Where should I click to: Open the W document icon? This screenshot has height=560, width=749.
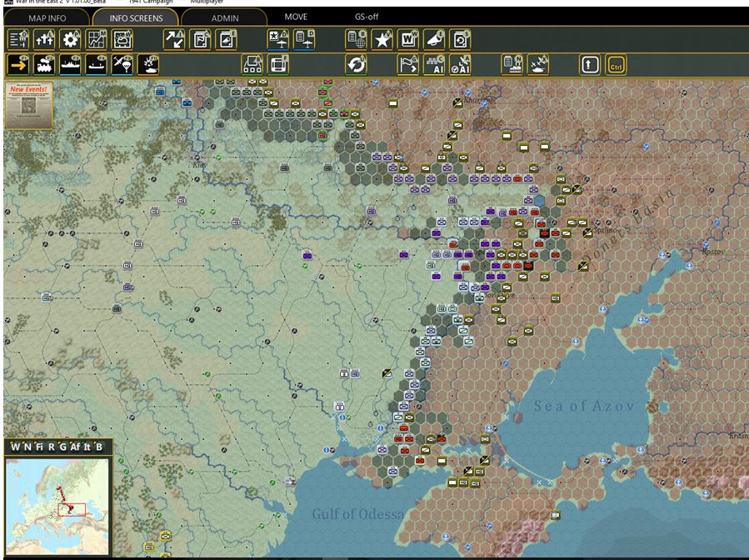coord(408,39)
